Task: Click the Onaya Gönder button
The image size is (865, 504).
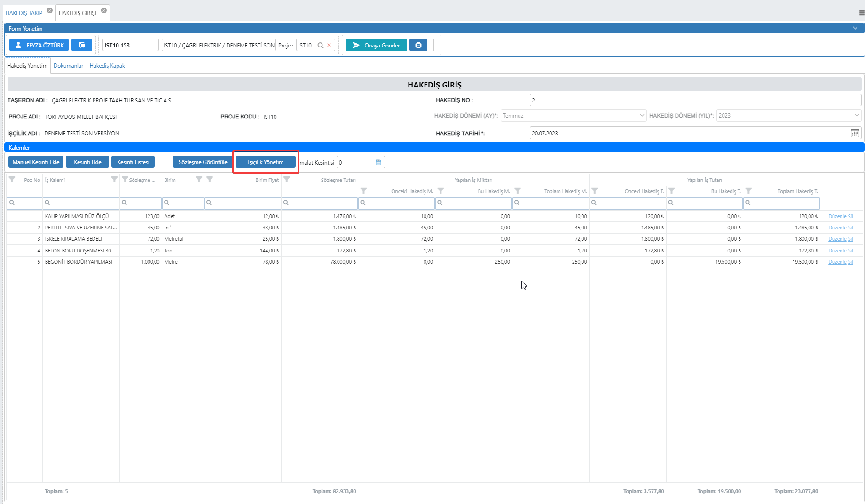Action: pyautogui.click(x=376, y=45)
